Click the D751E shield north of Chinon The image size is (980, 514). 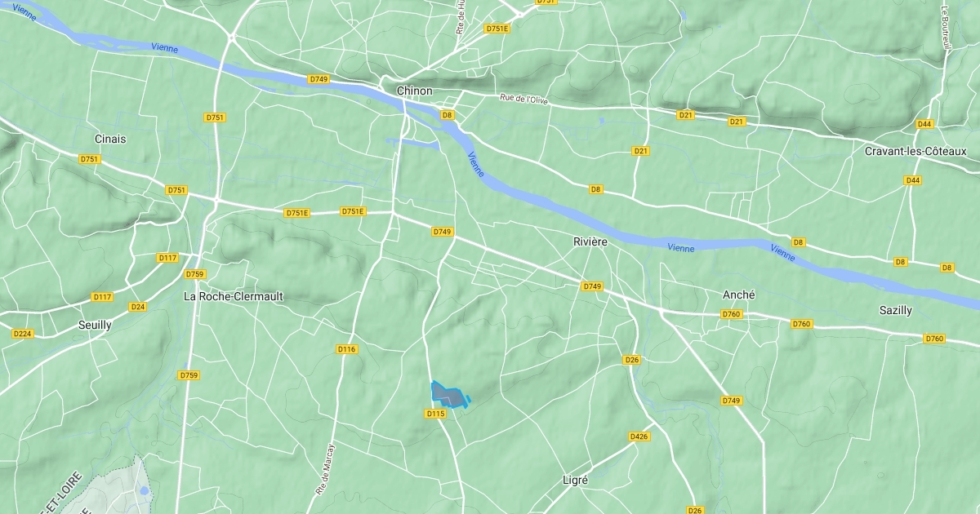[497, 29]
